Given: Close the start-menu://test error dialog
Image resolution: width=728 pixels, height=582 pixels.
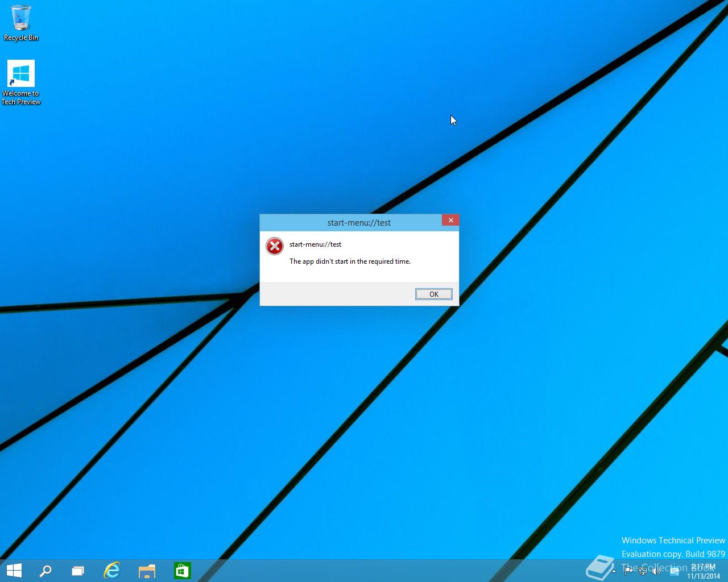Looking at the screenshot, I should click(x=450, y=220).
